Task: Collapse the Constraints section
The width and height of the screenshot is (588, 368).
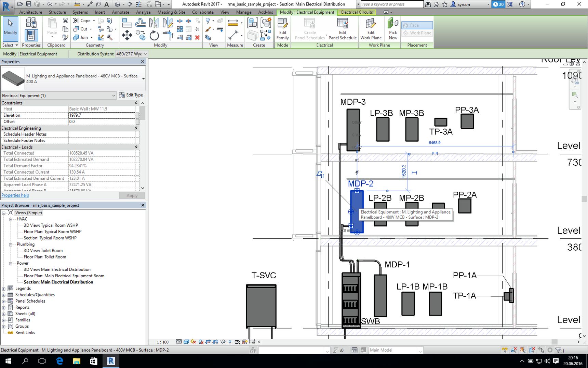Action: [136, 103]
